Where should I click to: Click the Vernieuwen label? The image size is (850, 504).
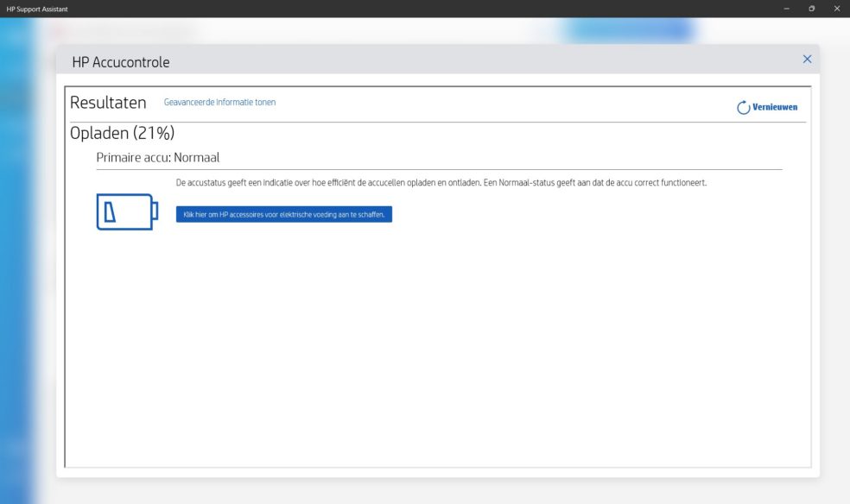coord(775,107)
